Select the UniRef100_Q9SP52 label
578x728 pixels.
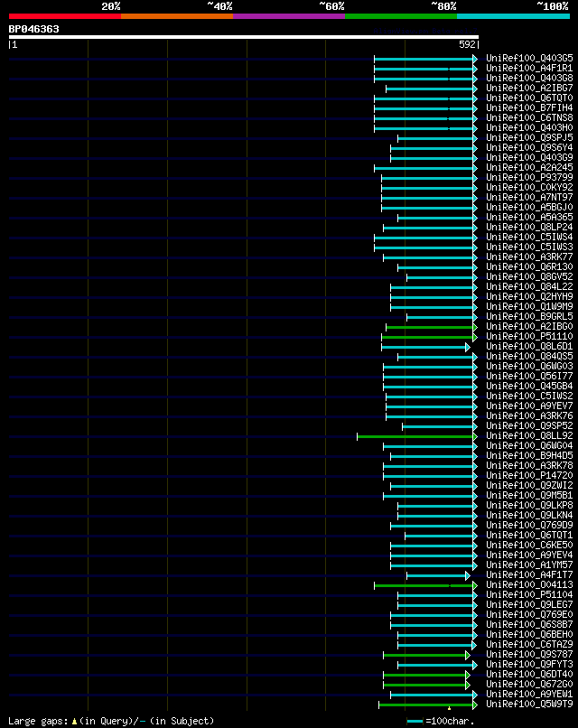pos(529,425)
